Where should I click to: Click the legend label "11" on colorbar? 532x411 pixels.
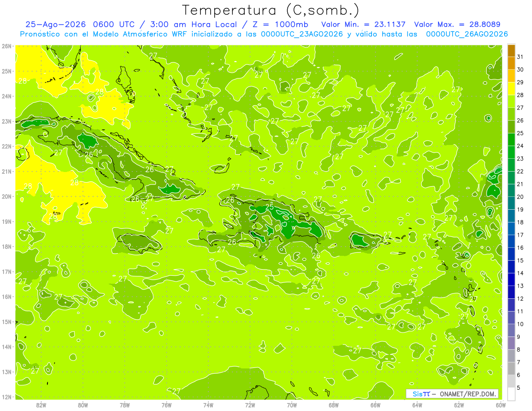tap(520, 311)
